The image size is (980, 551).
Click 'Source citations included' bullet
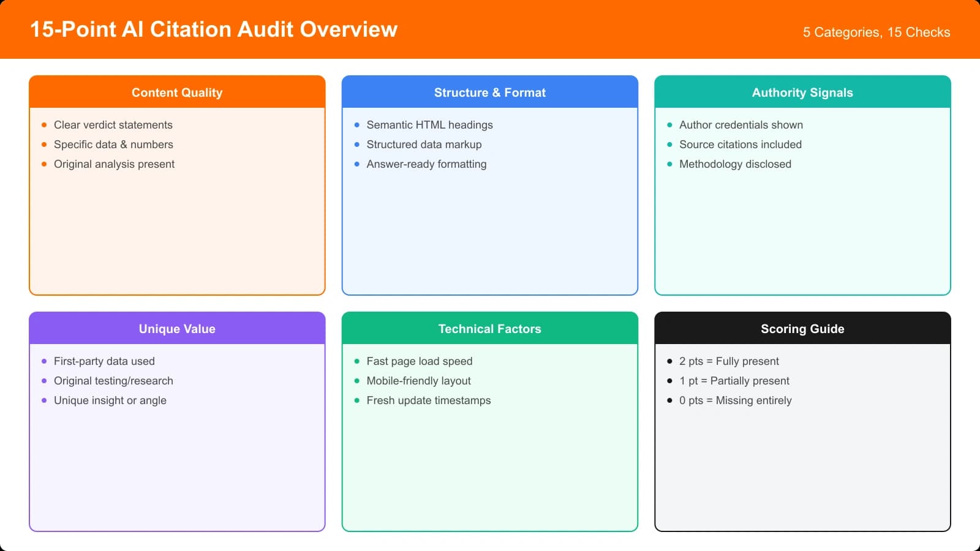740,144
